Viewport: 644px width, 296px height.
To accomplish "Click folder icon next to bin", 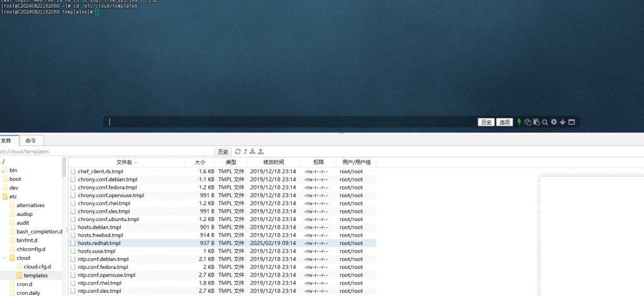I will (5, 170).
